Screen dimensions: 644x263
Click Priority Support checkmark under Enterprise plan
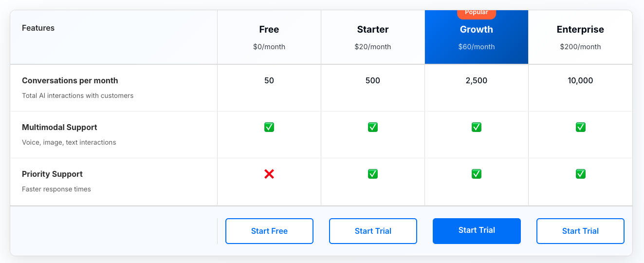[x=580, y=174]
